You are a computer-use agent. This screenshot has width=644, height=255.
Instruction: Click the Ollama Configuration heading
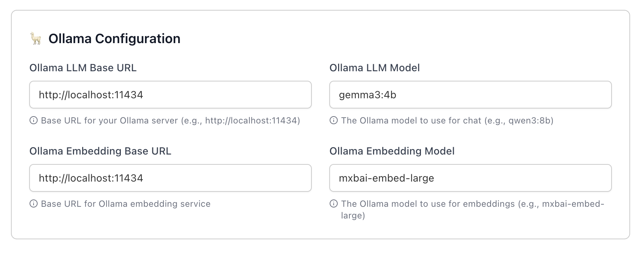tap(114, 38)
